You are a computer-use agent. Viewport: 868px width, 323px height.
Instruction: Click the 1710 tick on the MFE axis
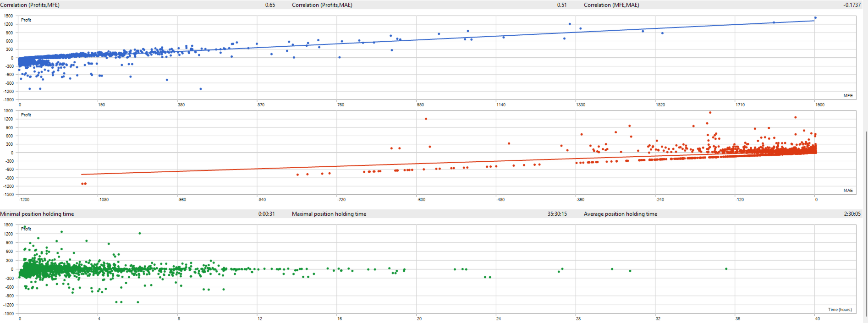pyautogui.click(x=740, y=105)
